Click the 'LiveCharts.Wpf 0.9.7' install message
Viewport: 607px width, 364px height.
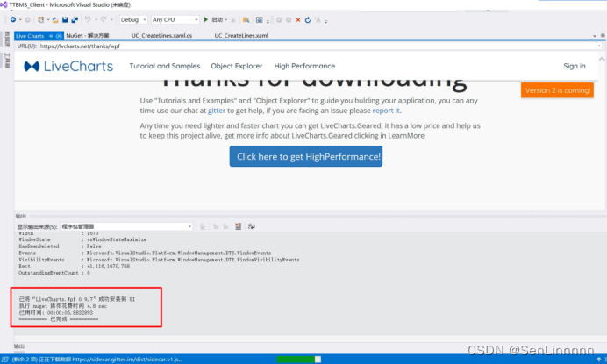[77, 299]
